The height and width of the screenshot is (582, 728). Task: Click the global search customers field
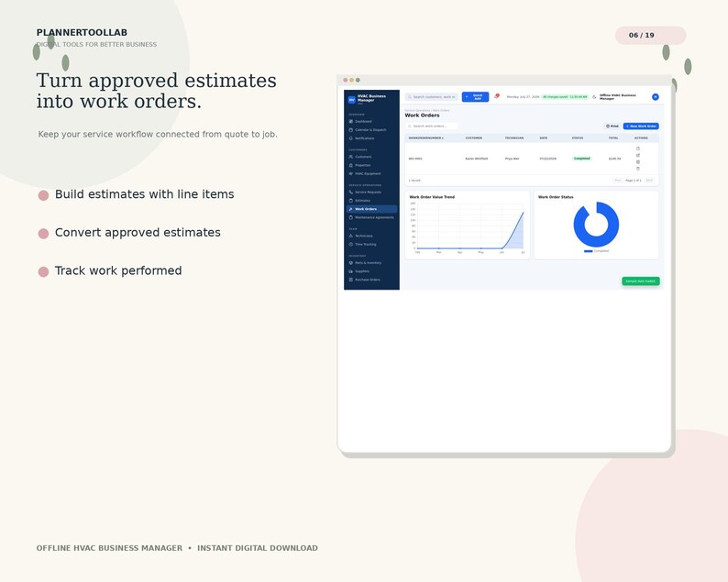432,97
